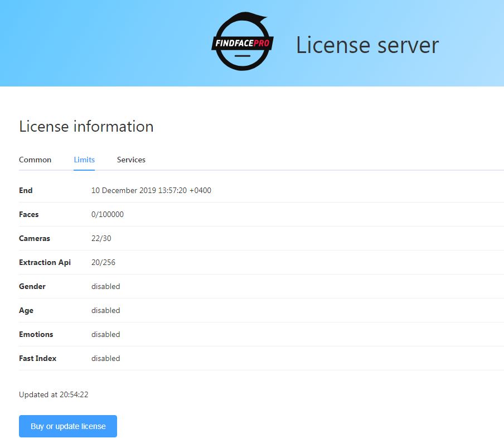The width and height of the screenshot is (504, 448).
Task: Click the License information heading
Action: click(86, 127)
